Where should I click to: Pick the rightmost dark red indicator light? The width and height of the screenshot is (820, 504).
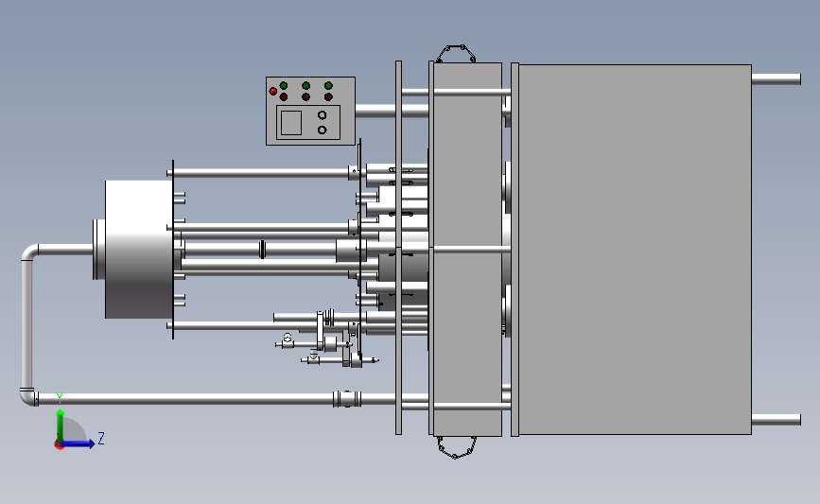point(328,96)
